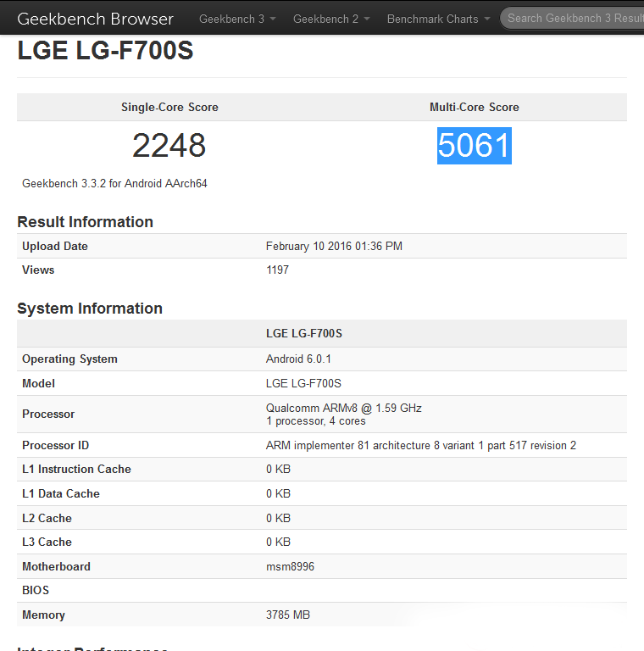Click the views count 1197
The image size is (644, 651).
point(277,270)
